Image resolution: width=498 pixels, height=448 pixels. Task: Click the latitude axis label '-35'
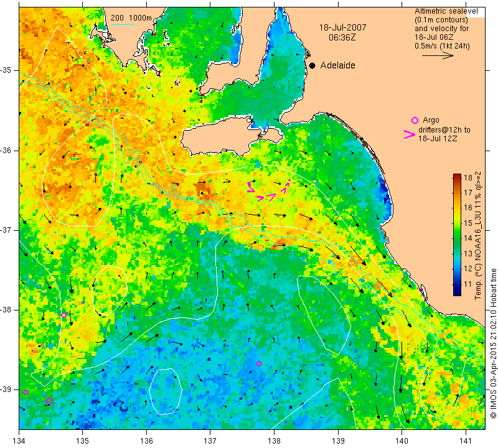[x=6, y=70]
